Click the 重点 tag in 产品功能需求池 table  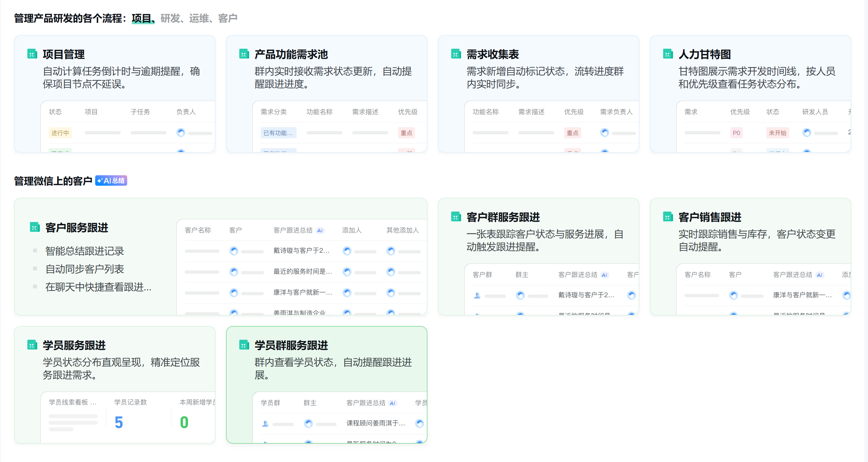[407, 133]
